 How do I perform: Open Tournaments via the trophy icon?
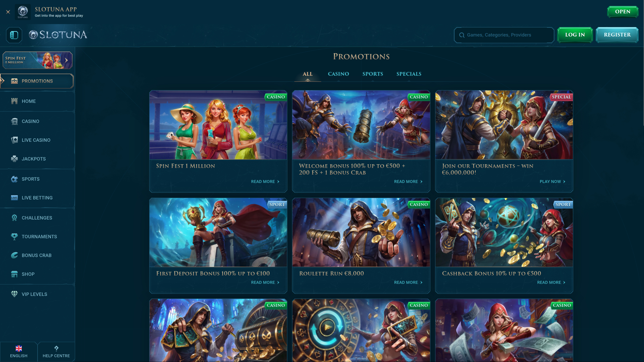14,236
